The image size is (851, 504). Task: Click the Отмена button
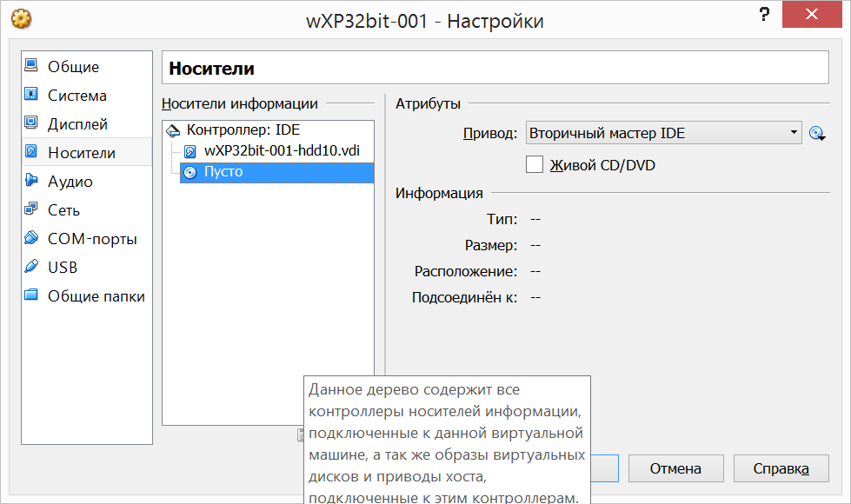675,468
